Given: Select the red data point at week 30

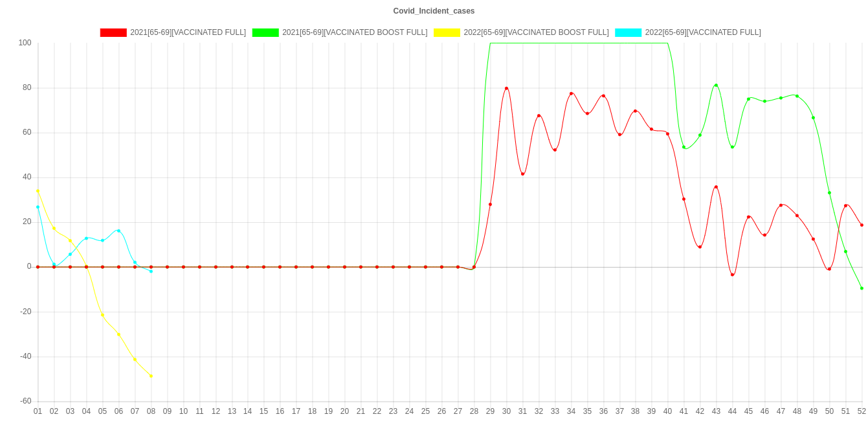Looking at the screenshot, I should [506, 88].
